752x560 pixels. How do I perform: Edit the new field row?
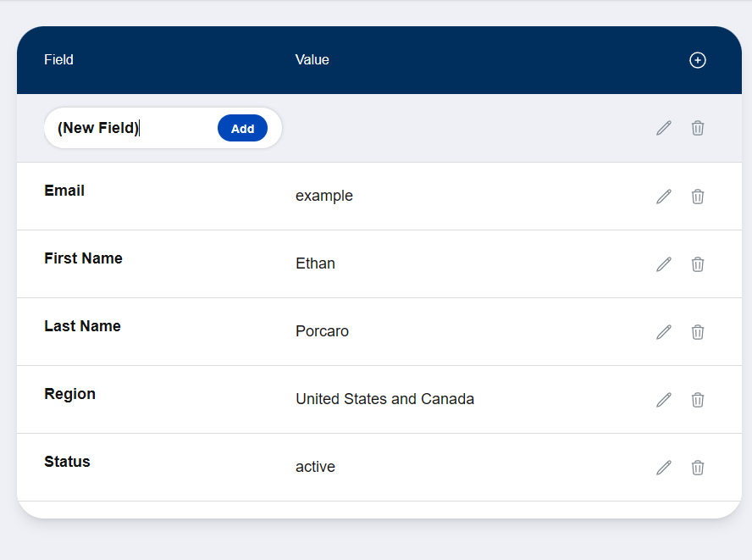[x=663, y=128]
